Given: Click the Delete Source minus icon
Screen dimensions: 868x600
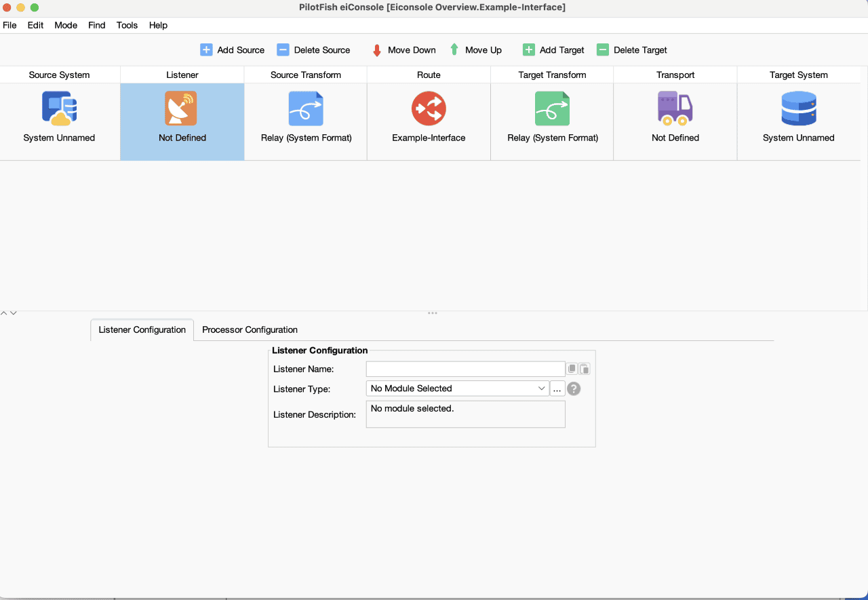Looking at the screenshot, I should (283, 49).
